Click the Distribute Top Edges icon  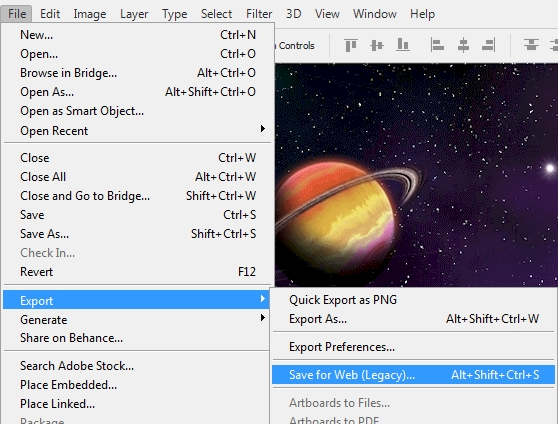[x=531, y=45]
